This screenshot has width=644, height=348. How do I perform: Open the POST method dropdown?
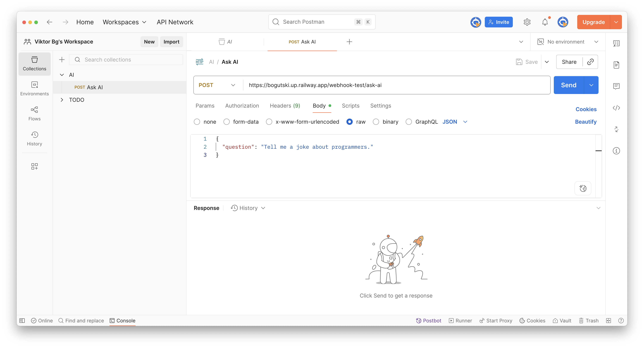(x=217, y=85)
